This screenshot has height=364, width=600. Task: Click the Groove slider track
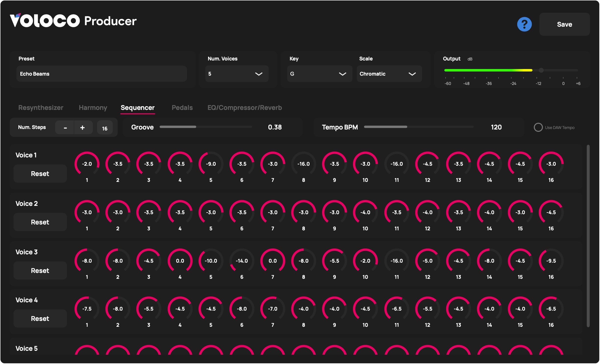pos(205,127)
